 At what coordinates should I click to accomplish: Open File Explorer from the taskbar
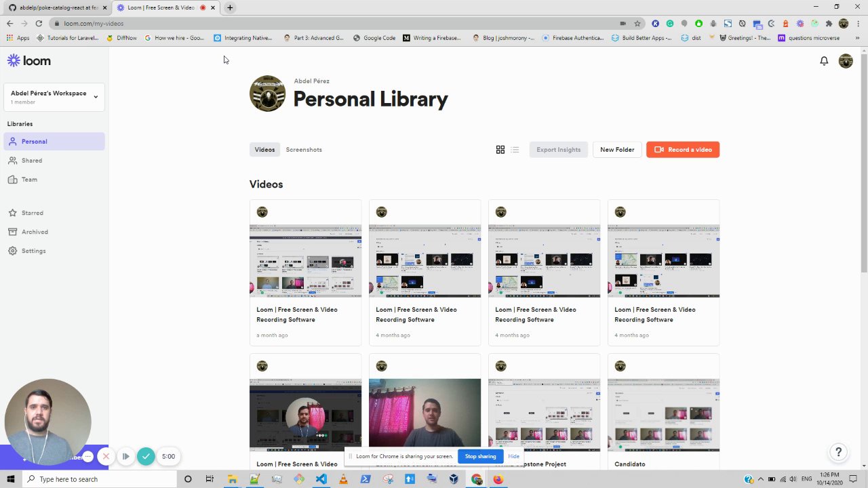coord(232,479)
